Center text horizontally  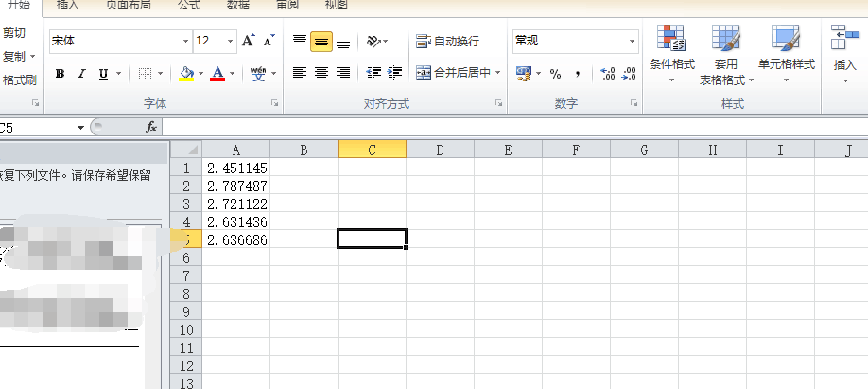[x=321, y=73]
